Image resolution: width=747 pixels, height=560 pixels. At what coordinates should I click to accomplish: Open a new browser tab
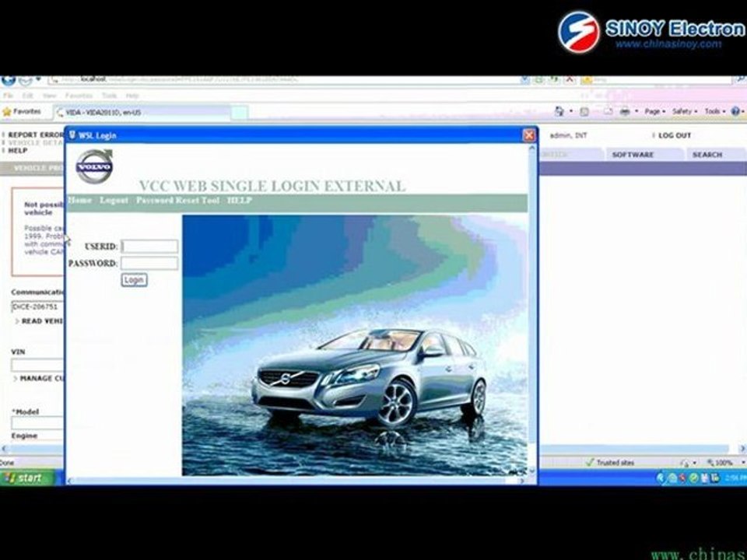click(x=240, y=112)
